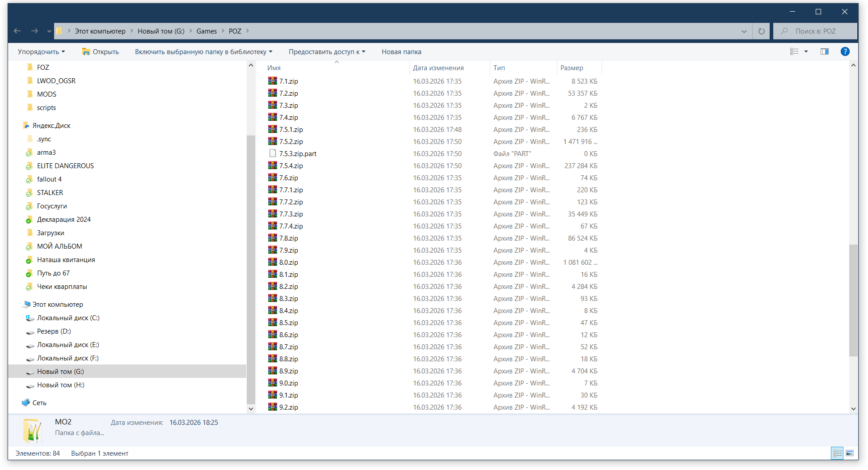This screenshot has width=868, height=470.
Task: Expand the chevron after POZ breadcrumb
Action: pyautogui.click(x=248, y=31)
